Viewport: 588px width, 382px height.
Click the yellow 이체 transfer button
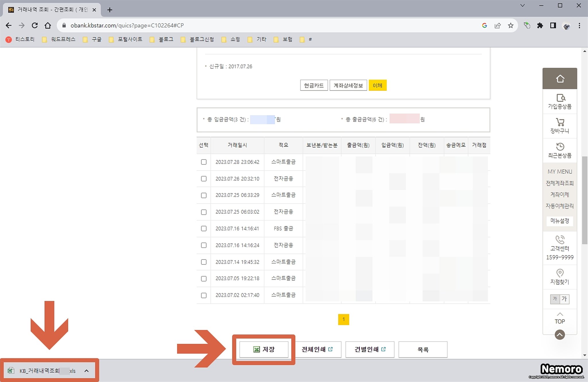coord(377,85)
